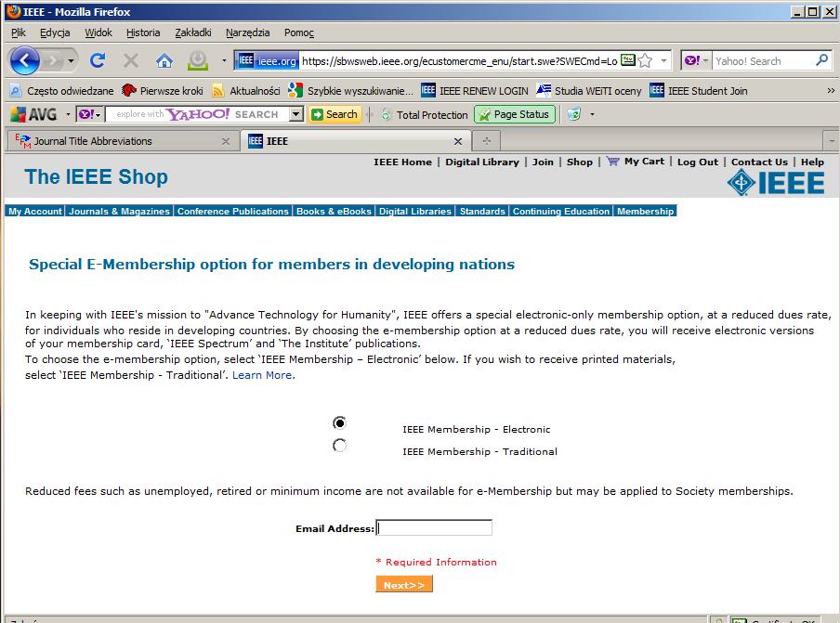The height and width of the screenshot is (623, 840).
Task: Go back with the browser Back arrow
Action: [25, 60]
